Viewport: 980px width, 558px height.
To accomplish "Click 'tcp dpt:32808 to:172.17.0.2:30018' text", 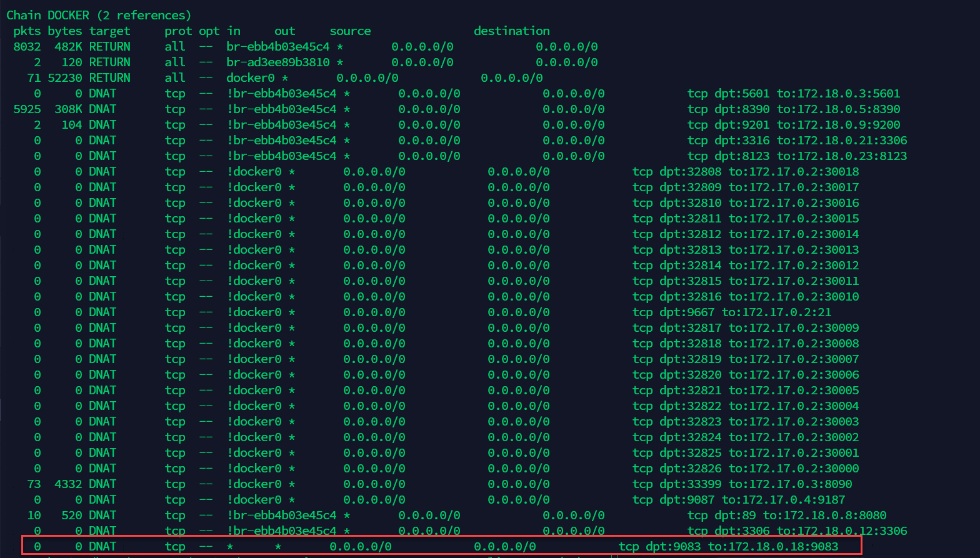I will point(746,171).
